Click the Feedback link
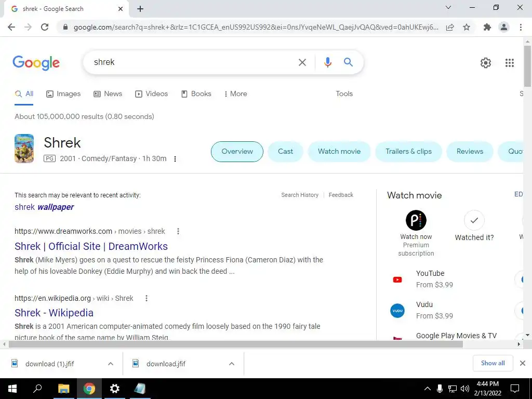The image size is (532, 399). coord(341,195)
